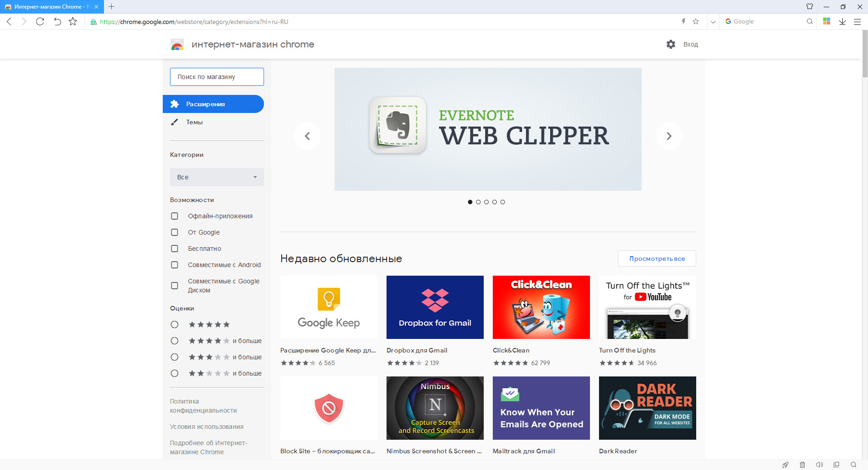Check the Бесплатно checkbox
The height and width of the screenshot is (470, 868).
[x=175, y=249]
